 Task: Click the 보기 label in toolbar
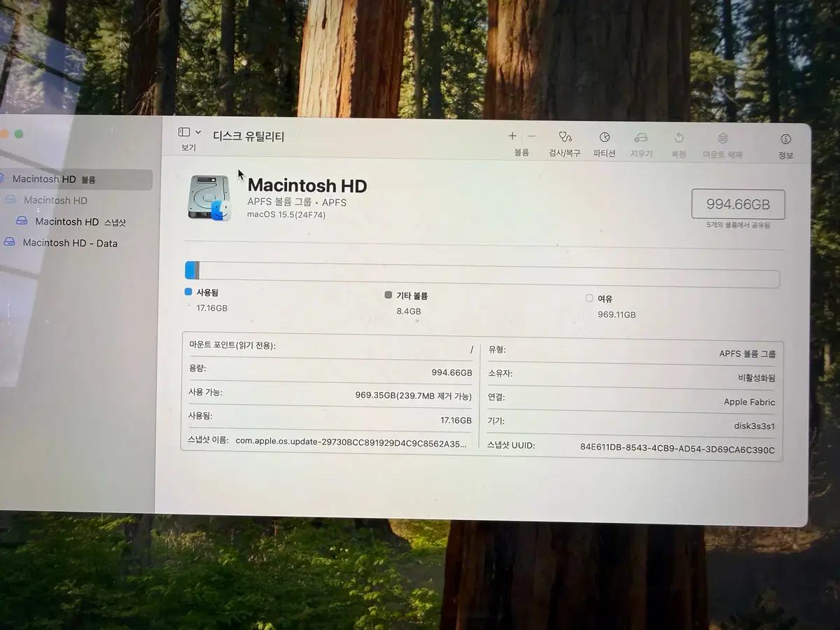188,148
